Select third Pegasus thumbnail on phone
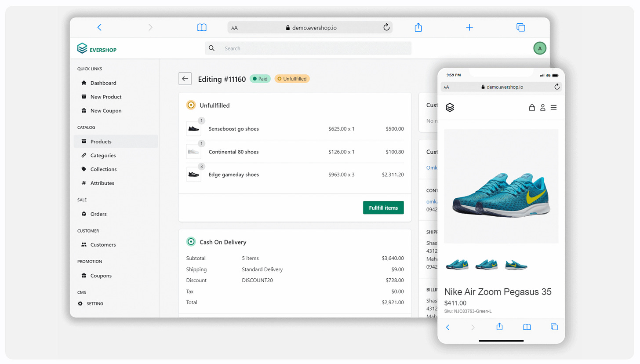640x364 pixels. 516,265
